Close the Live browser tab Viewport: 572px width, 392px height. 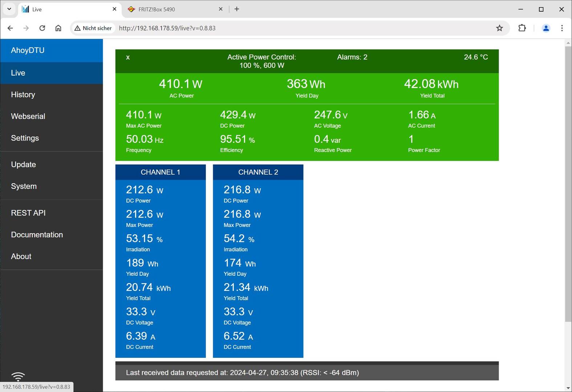pos(114,9)
